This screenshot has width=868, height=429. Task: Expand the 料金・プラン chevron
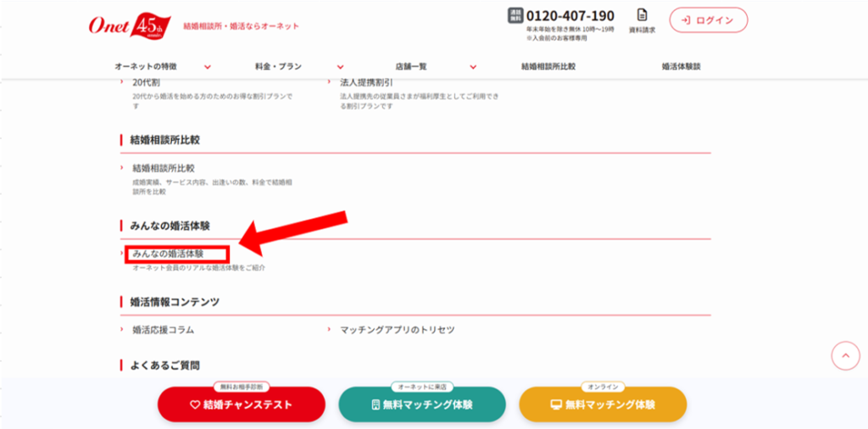pyautogui.click(x=341, y=67)
